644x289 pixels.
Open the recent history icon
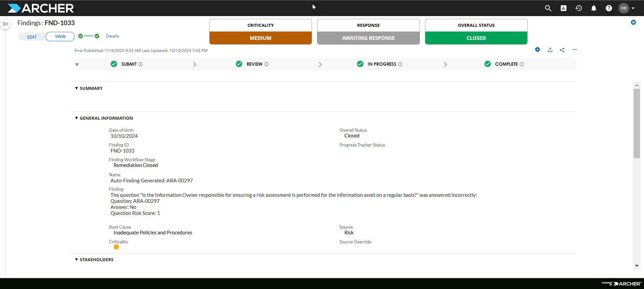(579, 8)
